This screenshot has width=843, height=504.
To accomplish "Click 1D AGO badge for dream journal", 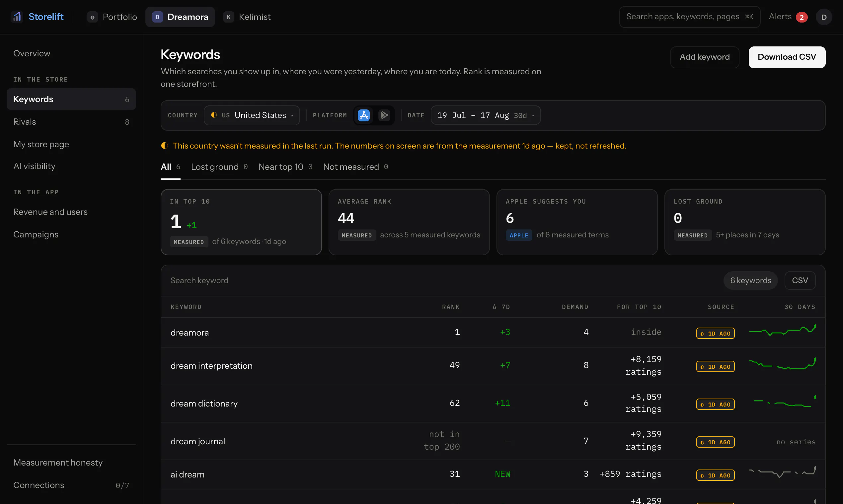I will point(715,442).
